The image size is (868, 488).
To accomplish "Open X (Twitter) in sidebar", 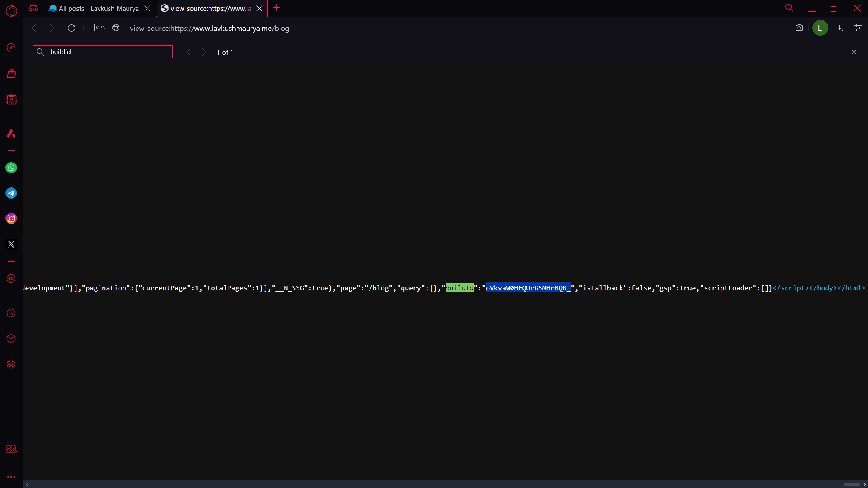I will coord(11,244).
